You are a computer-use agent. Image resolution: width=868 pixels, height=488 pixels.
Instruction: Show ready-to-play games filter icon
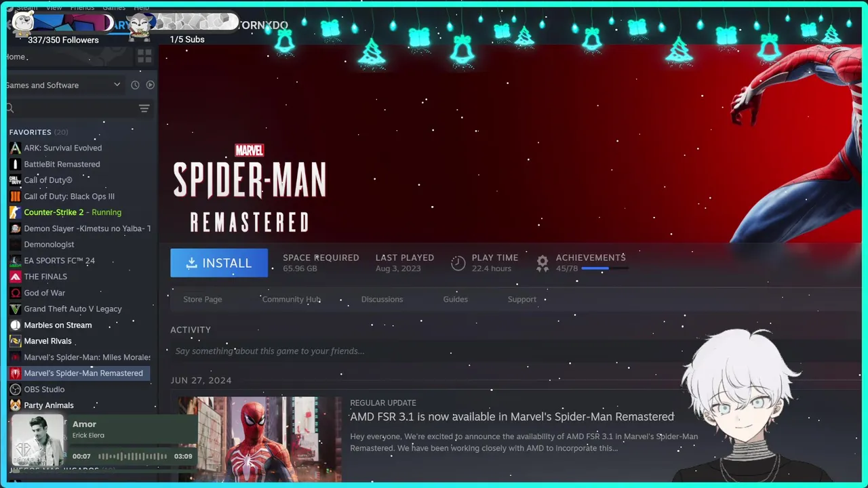click(151, 85)
